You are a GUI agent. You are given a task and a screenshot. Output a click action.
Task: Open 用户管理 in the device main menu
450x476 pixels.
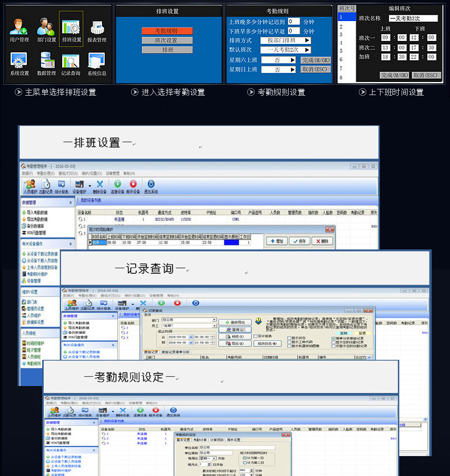(19, 30)
